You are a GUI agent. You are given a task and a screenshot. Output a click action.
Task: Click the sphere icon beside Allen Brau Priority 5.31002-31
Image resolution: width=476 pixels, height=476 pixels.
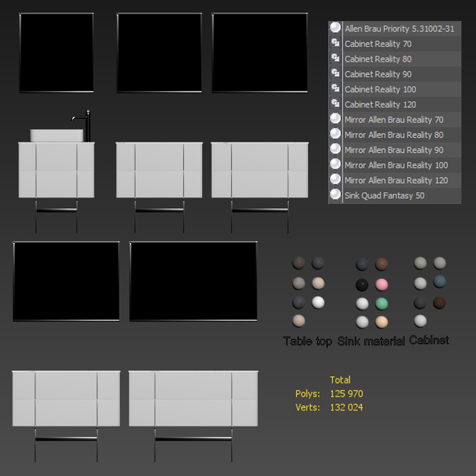point(335,28)
